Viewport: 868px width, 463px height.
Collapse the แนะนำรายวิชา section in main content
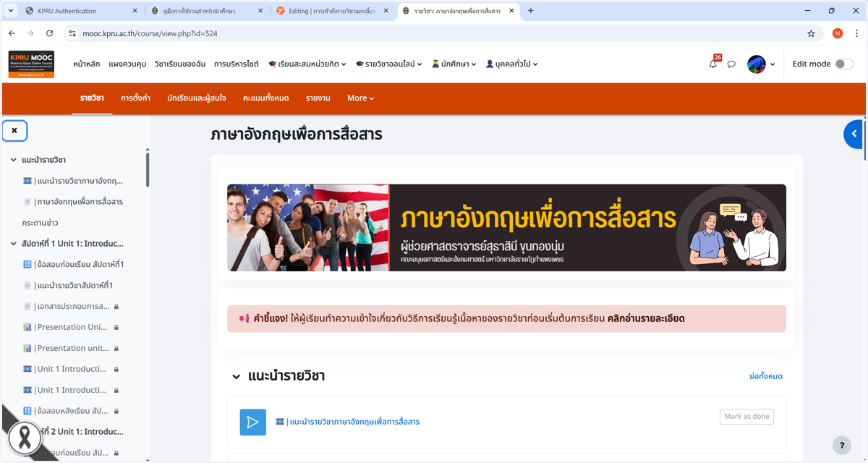point(236,377)
